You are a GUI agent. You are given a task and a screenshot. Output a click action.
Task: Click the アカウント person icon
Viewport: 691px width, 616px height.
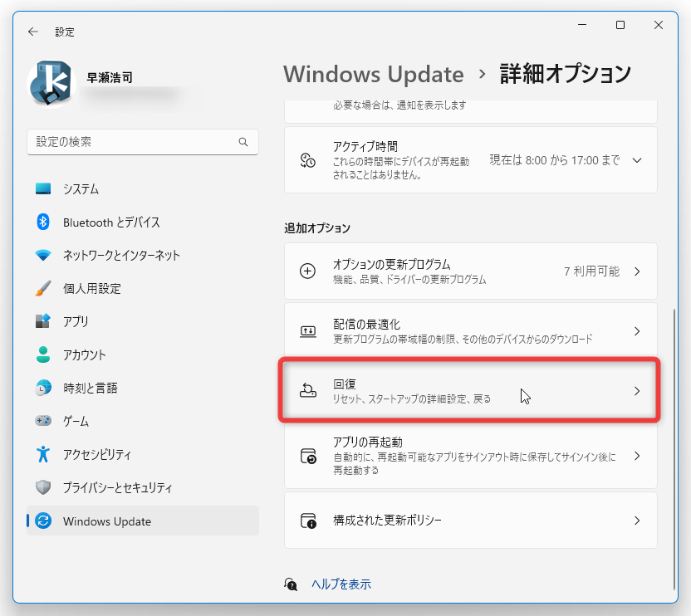(43, 354)
